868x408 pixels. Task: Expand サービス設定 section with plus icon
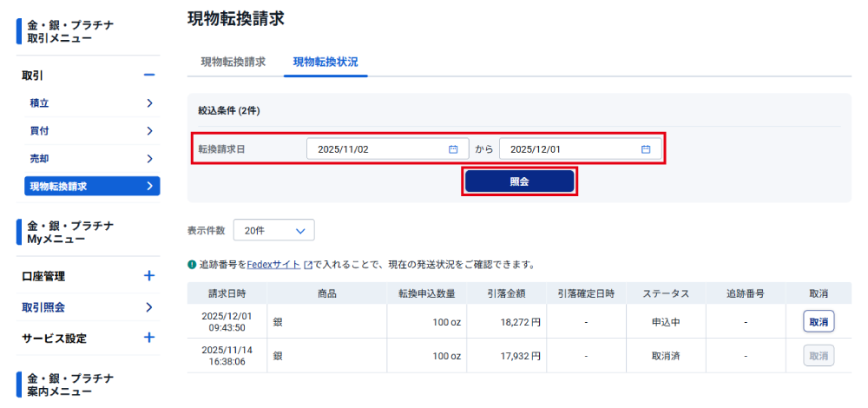[149, 338]
